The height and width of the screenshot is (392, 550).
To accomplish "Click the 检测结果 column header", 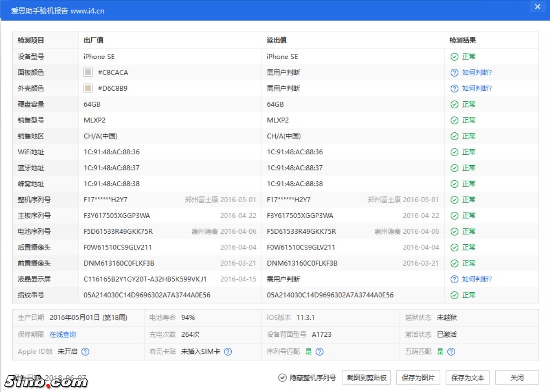I will [463, 40].
